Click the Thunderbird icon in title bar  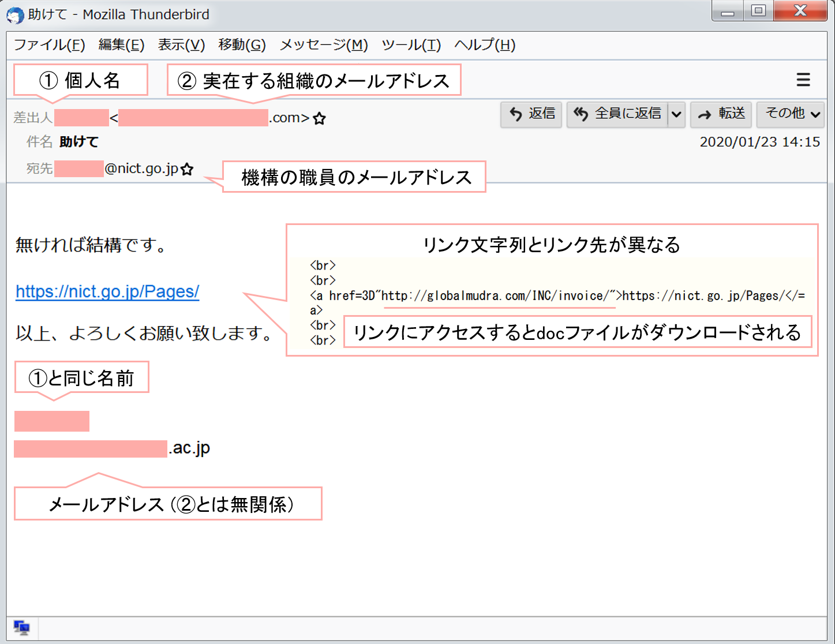pos(16,15)
